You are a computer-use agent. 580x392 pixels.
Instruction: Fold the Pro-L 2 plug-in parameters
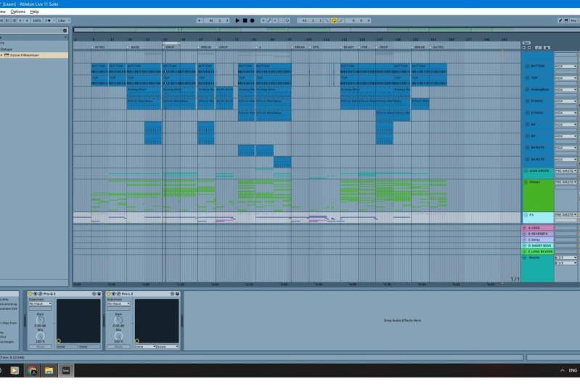[113, 294]
